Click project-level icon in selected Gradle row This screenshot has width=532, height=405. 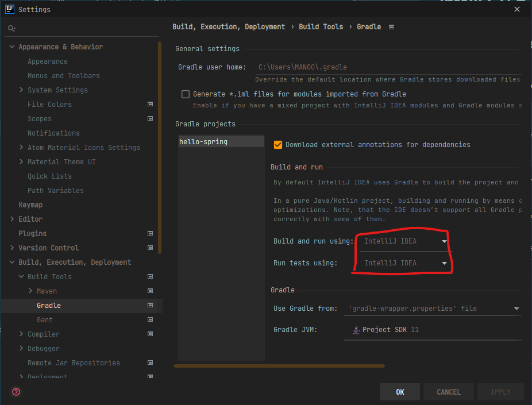(150, 305)
